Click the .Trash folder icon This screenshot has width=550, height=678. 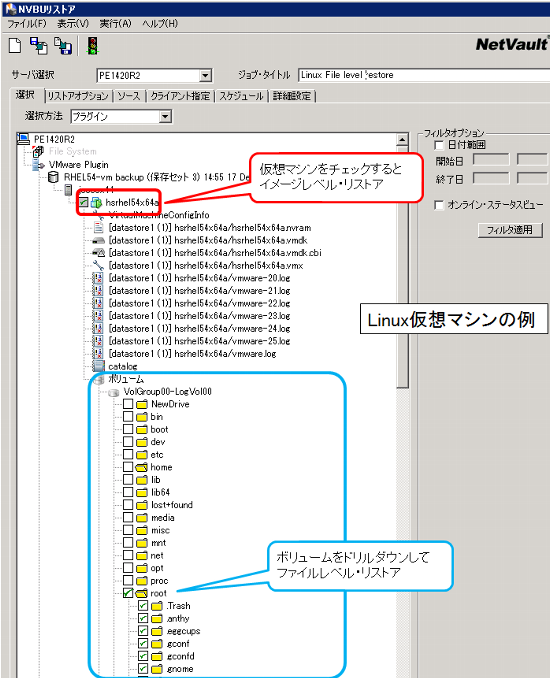(157, 606)
